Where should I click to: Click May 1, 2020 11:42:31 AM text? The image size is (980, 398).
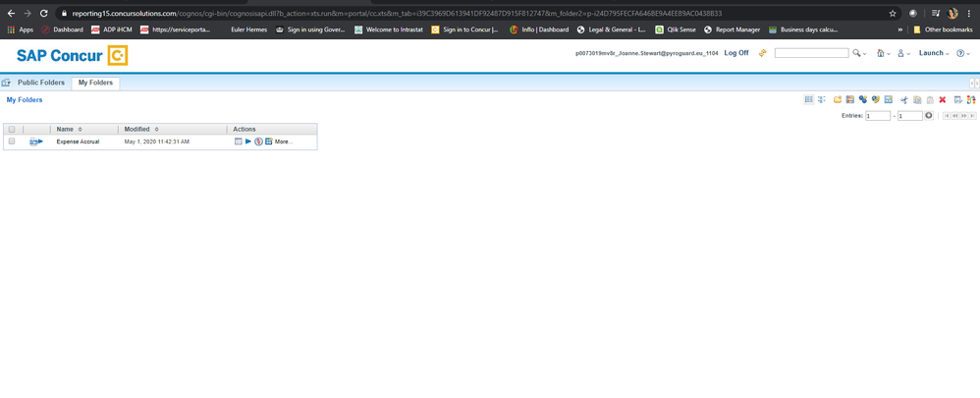(x=157, y=142)
